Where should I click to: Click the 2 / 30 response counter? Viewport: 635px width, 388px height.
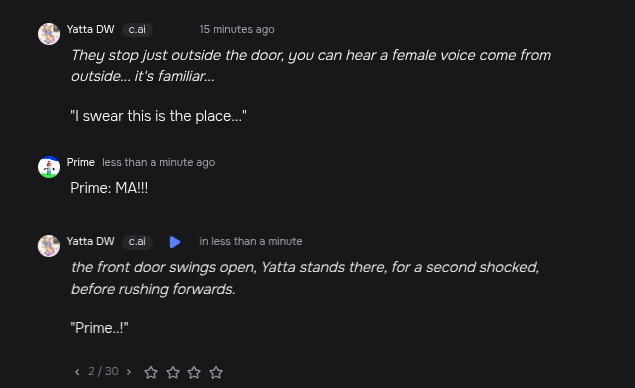[x=103, y=371]
